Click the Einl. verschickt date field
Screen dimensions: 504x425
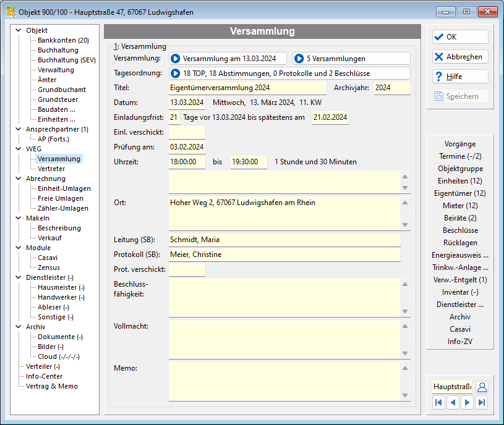click(187, 132)
